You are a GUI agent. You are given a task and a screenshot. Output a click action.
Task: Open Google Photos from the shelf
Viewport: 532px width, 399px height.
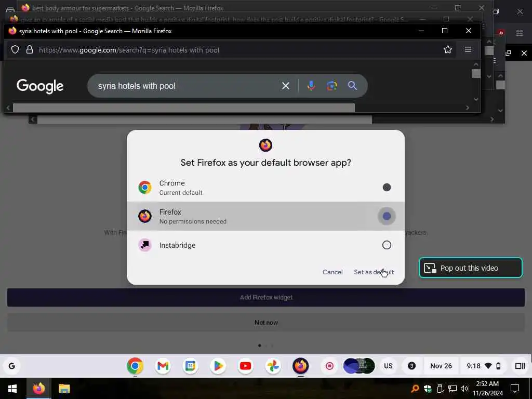point(273,366)
